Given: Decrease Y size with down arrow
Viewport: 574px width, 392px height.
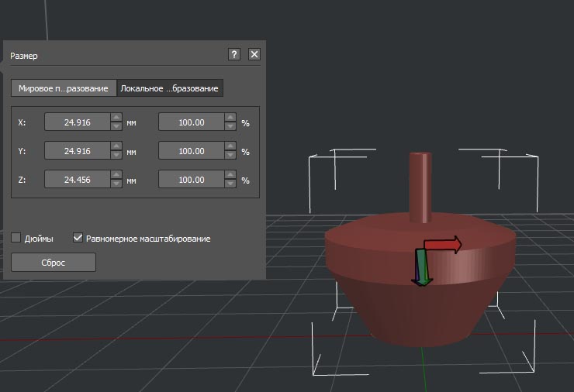Looking at the screenshot, I should click(116, 155).
